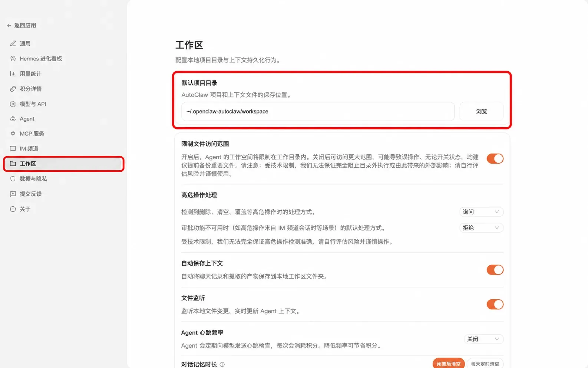This screenshot has width=588, height=368.
Task: Click the bar chart icon for 用量统计
Action: [x=13, y=74]
